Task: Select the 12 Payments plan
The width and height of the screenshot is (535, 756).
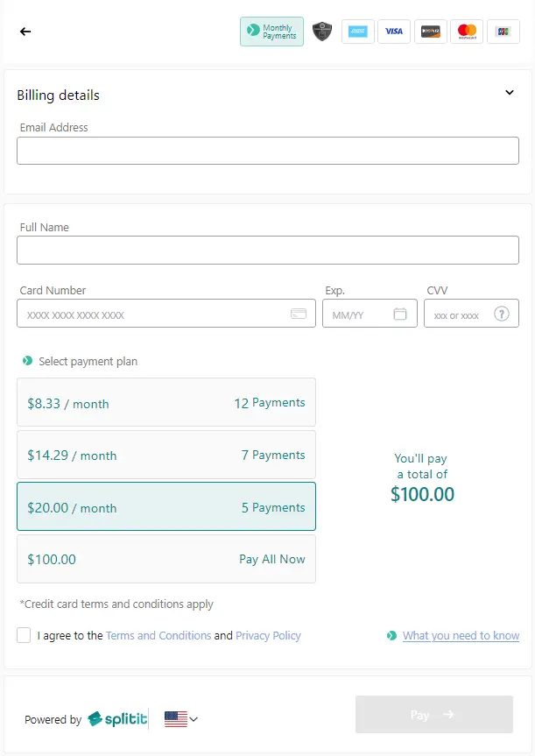Action: (166, 402)
